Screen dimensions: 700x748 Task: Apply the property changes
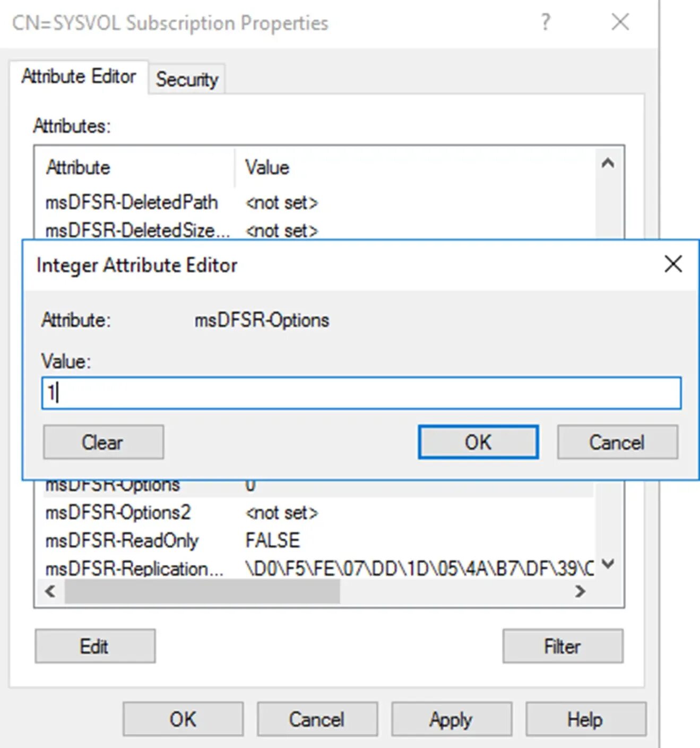(x=451, y=719)
